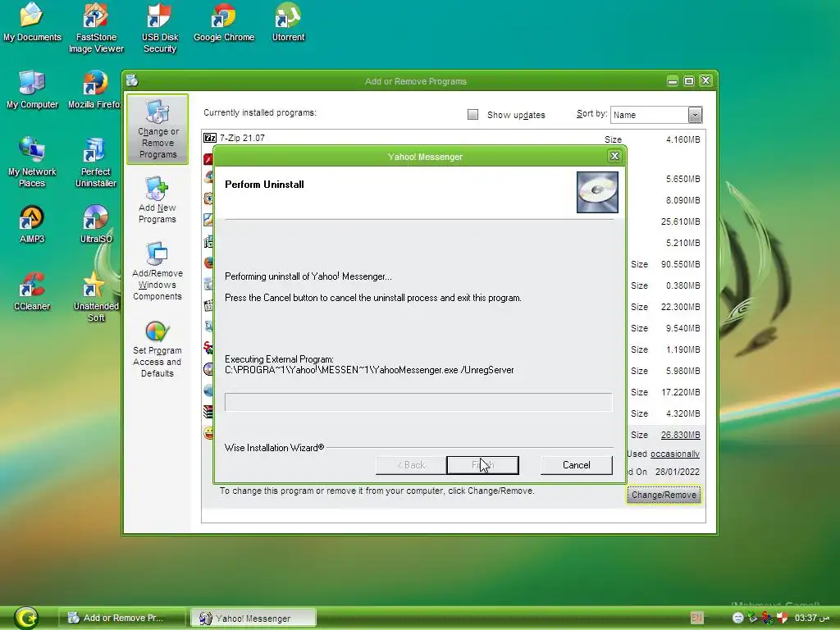Viewport: 840px width, 630px height.
Task: Click the 7-Zip icon in program list
Action: (x=209, y=138)
